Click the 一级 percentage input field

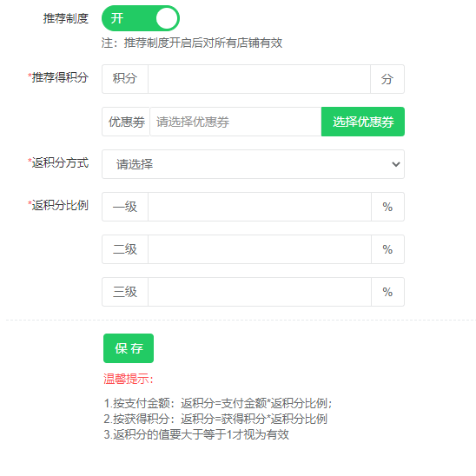260,207
